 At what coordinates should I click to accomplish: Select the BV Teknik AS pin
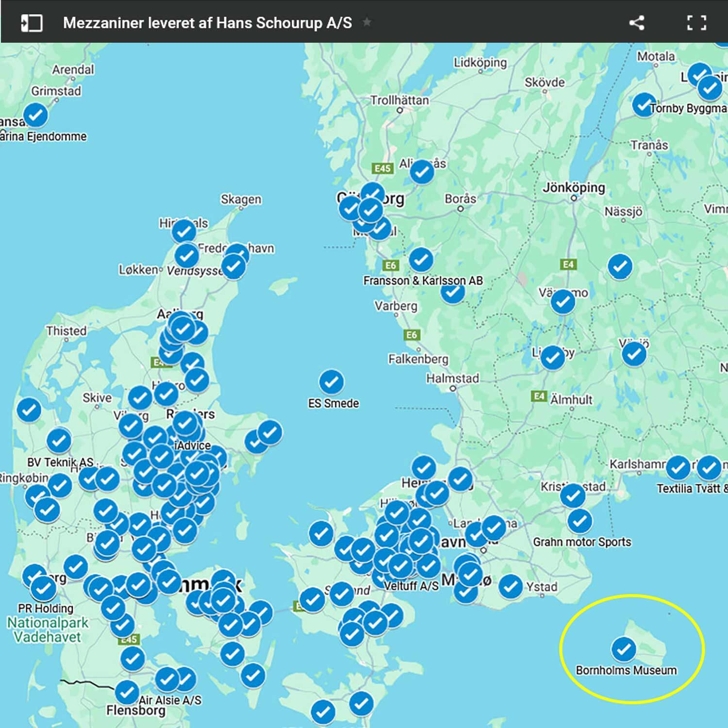click(x=59, y=441)
